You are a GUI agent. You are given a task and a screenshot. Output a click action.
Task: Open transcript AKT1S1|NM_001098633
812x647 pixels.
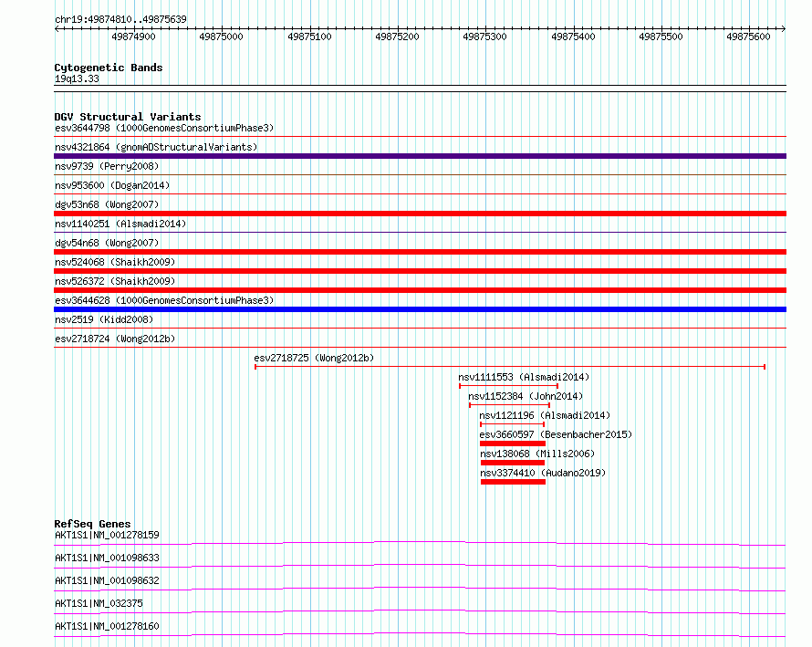[x=107, y=558]
